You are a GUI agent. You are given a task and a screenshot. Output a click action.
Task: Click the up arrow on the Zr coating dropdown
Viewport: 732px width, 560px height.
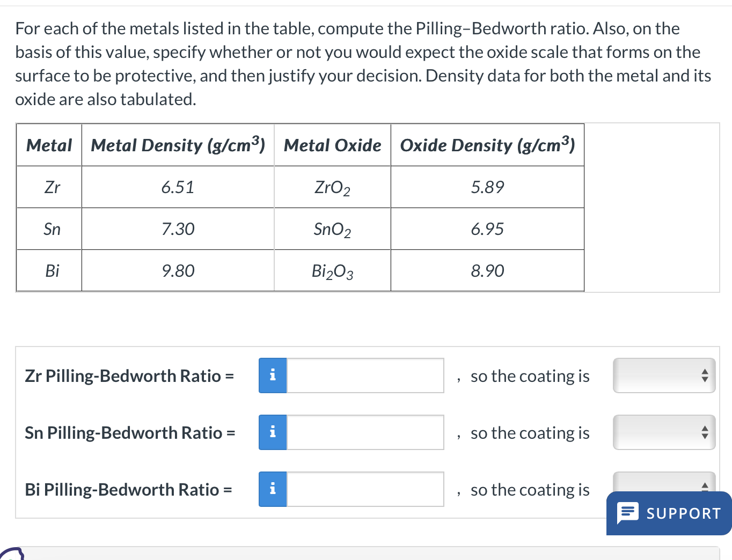pyautogui.click(x=705, y=372)
